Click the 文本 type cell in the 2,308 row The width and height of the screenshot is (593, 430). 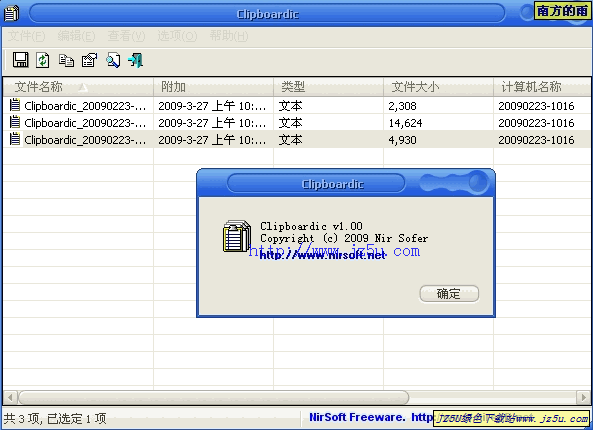290,106
